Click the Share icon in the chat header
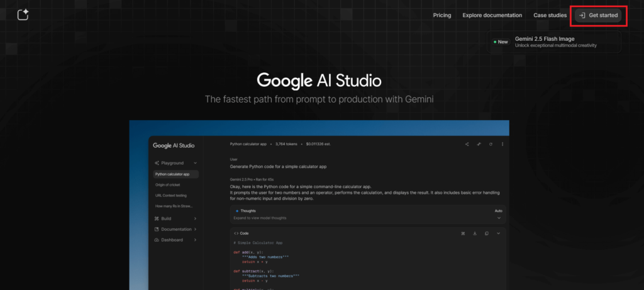Screen dimensions: 644x290 (467, 144)
